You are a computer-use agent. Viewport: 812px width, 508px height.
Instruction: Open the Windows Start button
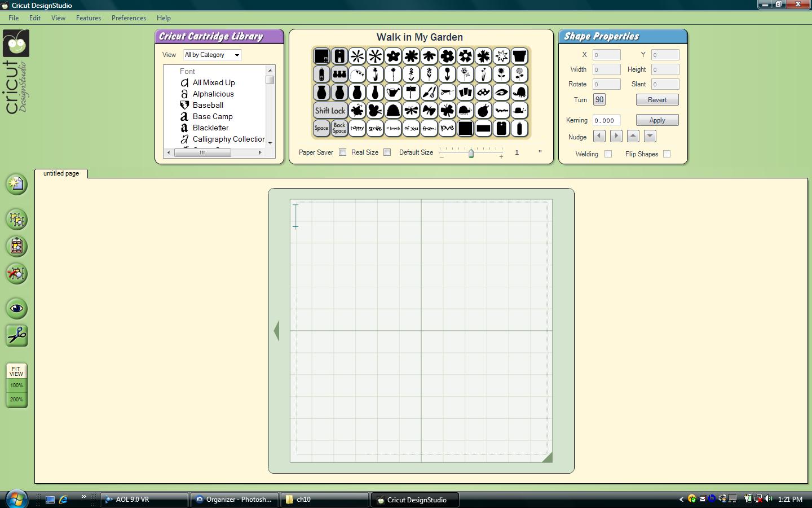coord(16,499)
